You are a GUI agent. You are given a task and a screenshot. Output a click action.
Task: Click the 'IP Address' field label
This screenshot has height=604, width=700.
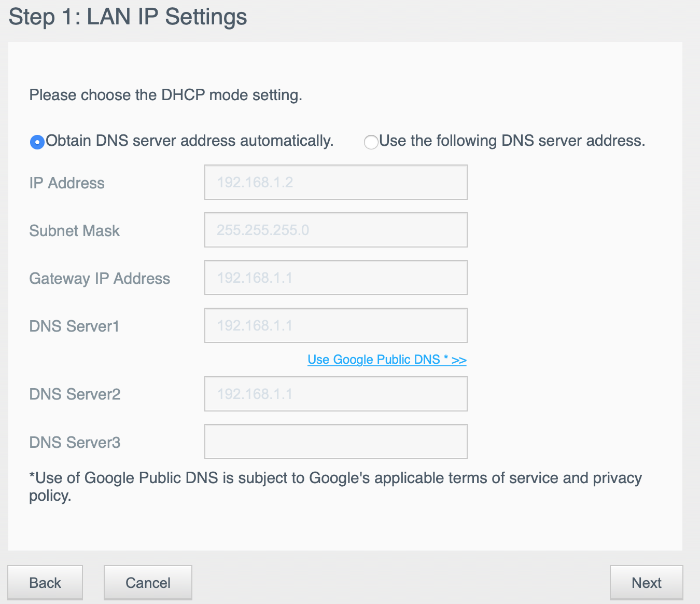coord(67,183)
